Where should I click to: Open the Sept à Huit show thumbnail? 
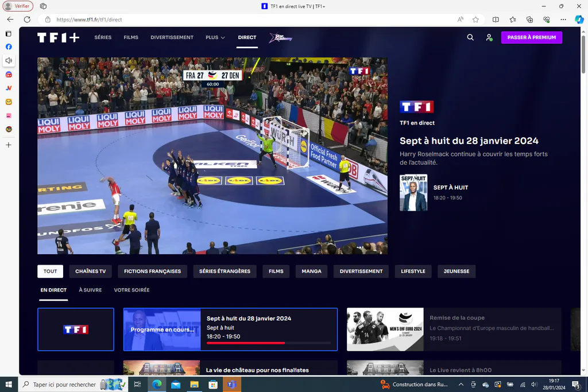tap(413, 193)
